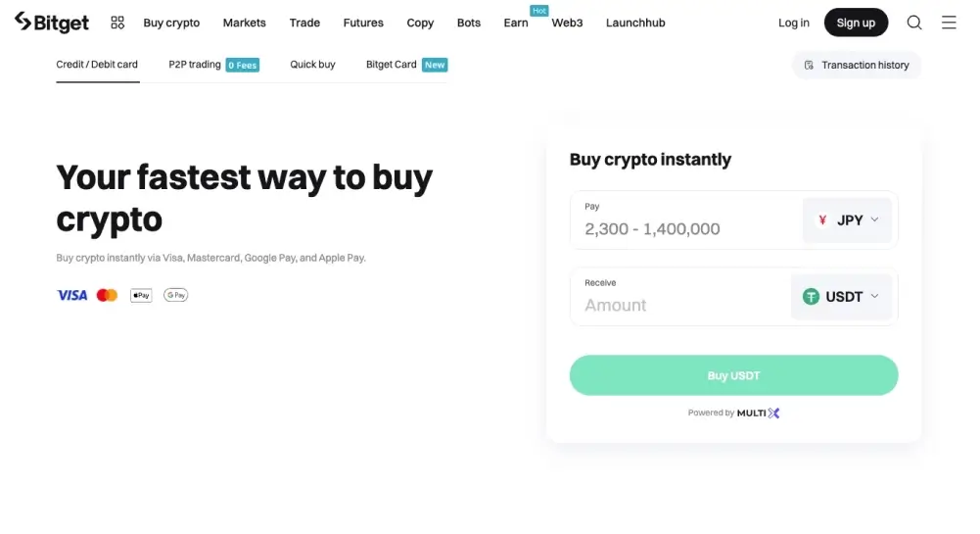This screenshot has width=980, height=534.
Task: Click the Apple Pay icon
Action: [x=141, y=295]
